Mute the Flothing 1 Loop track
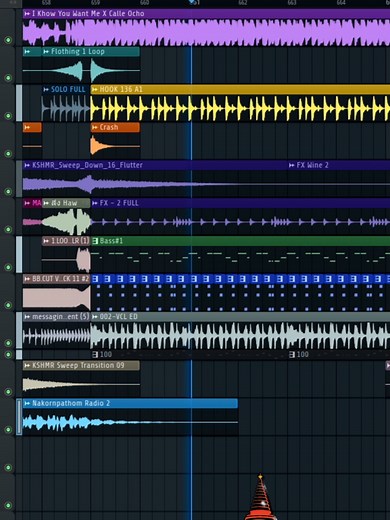Image resolution: width=390 pixels, height=520 pixels. pyautogui.click(x=8, y=78)
